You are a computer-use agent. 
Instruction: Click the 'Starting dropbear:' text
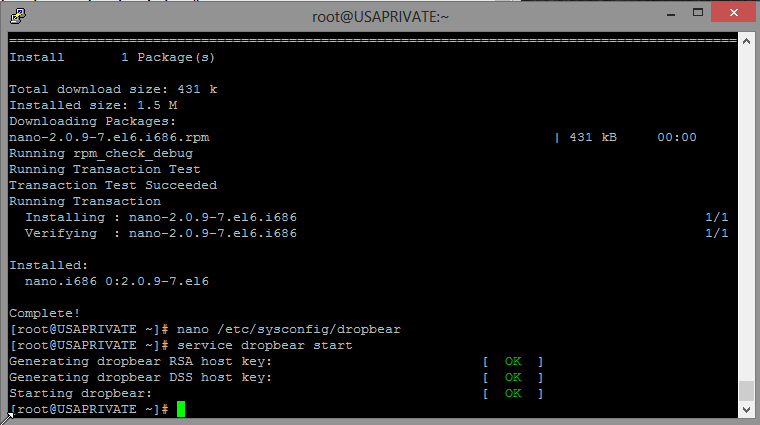[x=80, y=393]
